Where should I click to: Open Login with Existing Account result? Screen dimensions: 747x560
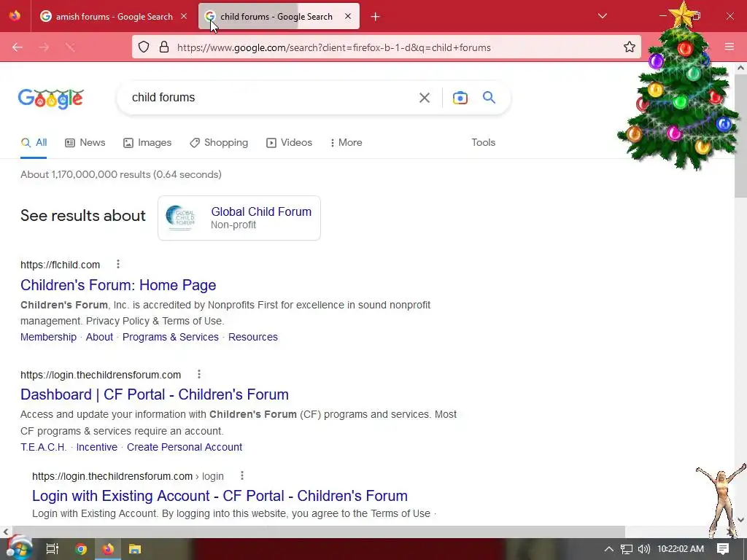(220, 496)
